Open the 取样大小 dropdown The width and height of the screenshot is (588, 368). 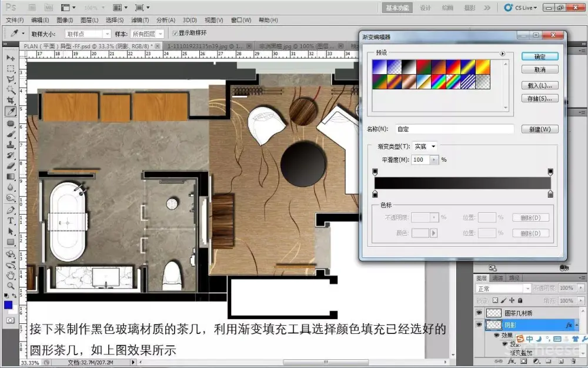pyautogui.click(x=84, y=34)
